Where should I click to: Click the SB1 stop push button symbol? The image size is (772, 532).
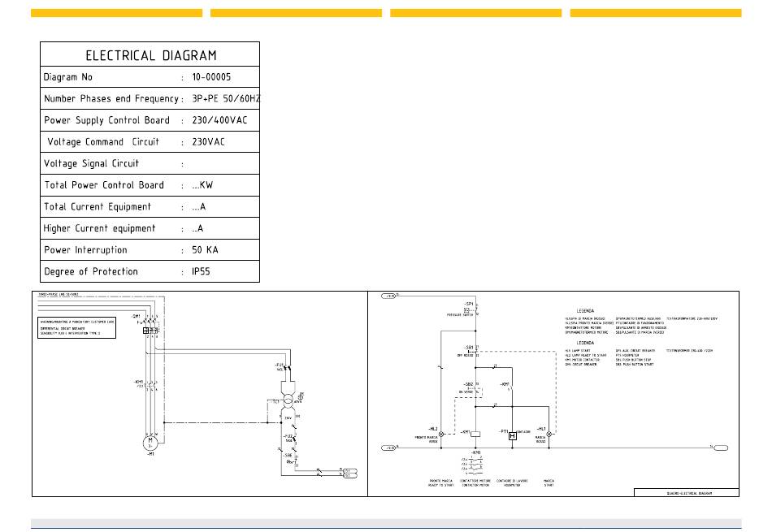(473, 352)
